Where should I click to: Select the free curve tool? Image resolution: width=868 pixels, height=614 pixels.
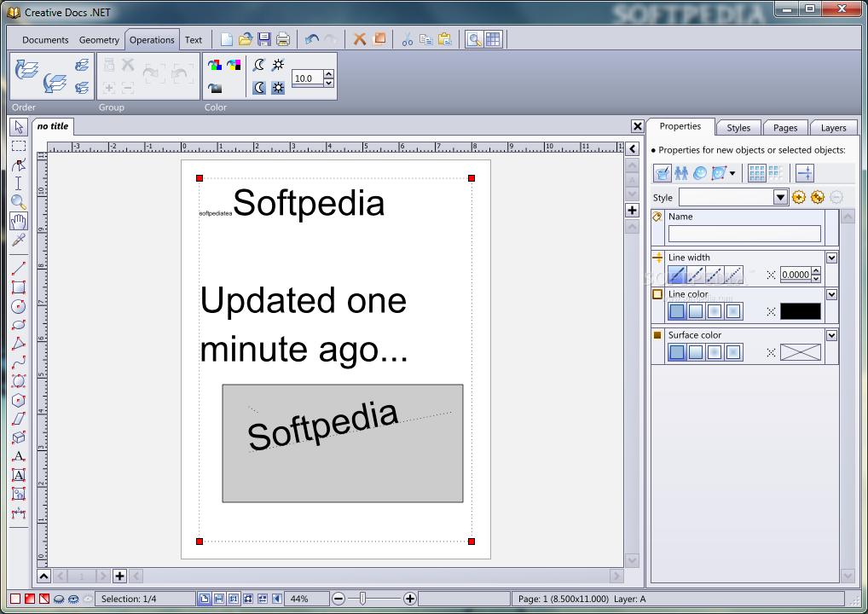tap(18, 362)
